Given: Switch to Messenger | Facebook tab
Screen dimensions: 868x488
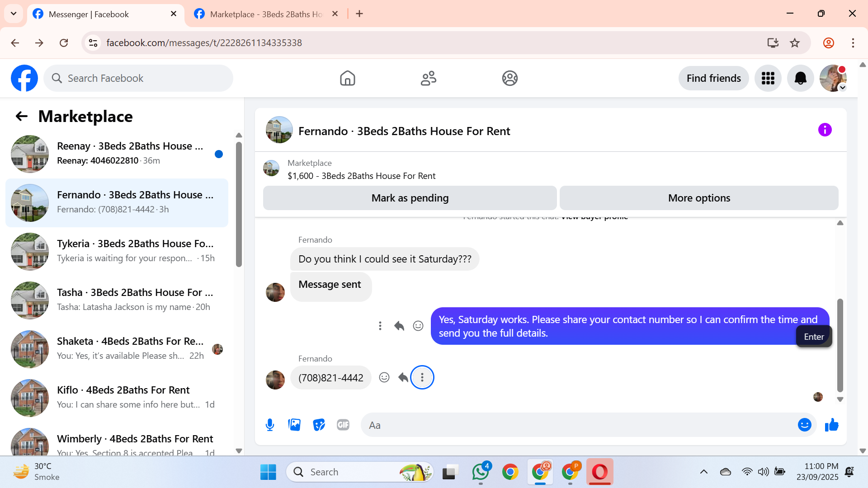Looking at the screenshot, I should coord(106,14).
